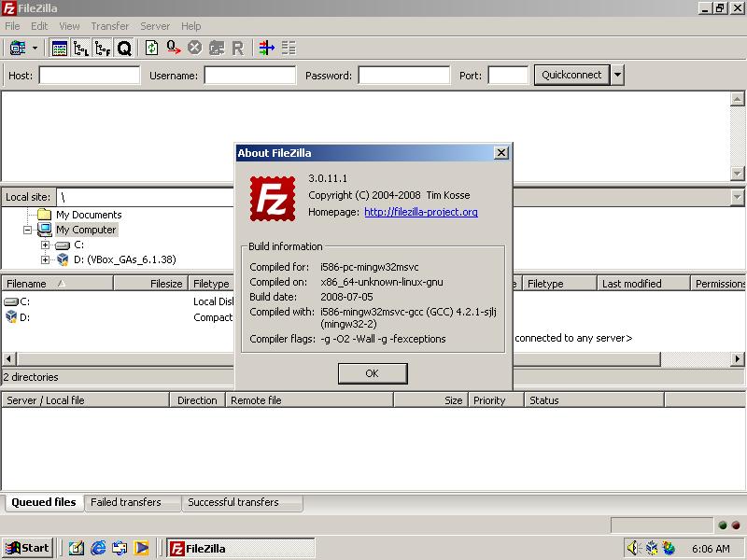Open the Help menu
The image size is (747, 560).
191,26
